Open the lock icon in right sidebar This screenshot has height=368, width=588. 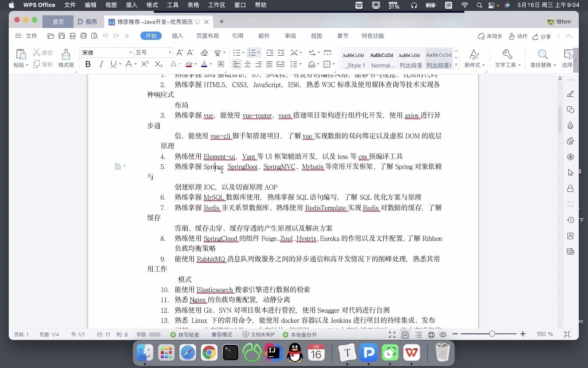pos(570,188)
